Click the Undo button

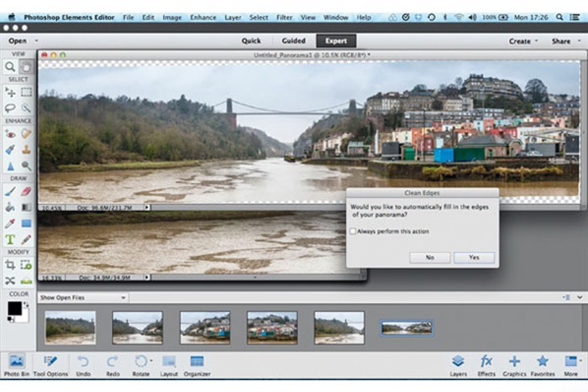pos(83,363)
